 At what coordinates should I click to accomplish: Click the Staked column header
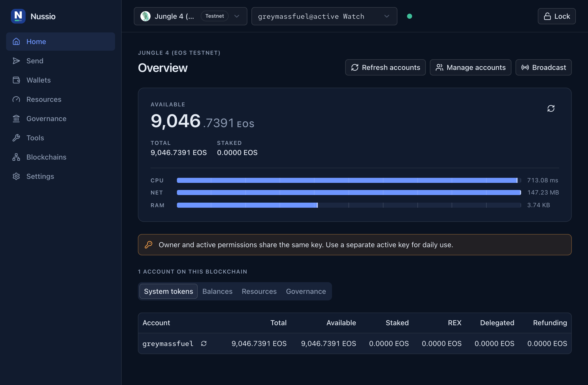(x=397, y=323)
